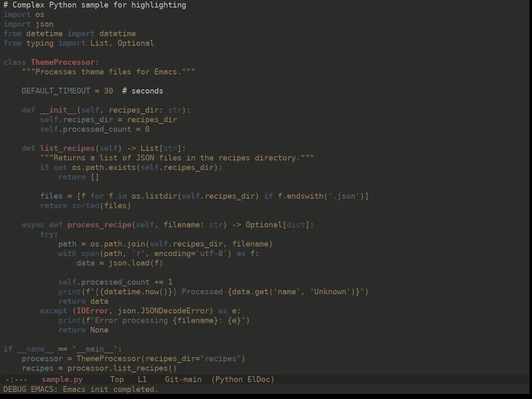Click the 'Unknown' string literal
The image size is (532, 399).
point(330,292)
